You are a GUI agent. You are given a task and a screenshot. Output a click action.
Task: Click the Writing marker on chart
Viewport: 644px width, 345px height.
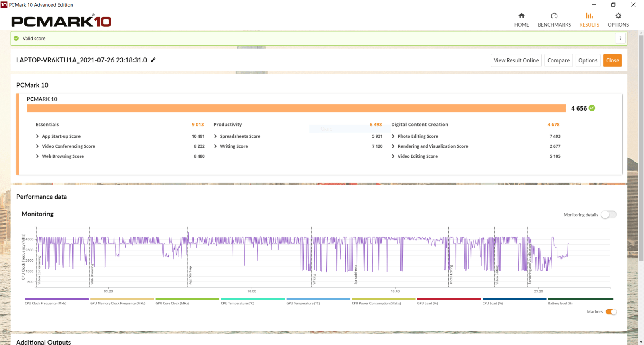click(314, 279)
